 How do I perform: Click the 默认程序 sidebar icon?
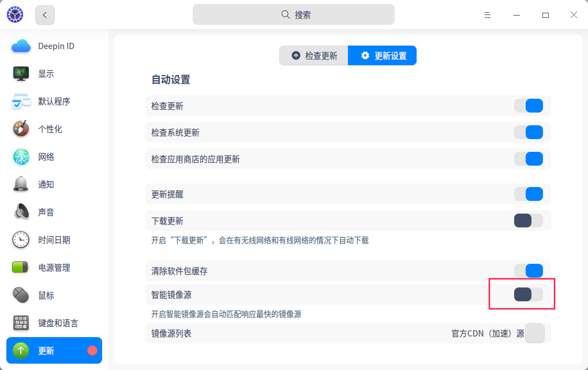pyautogui.click(x=21, y=102)
